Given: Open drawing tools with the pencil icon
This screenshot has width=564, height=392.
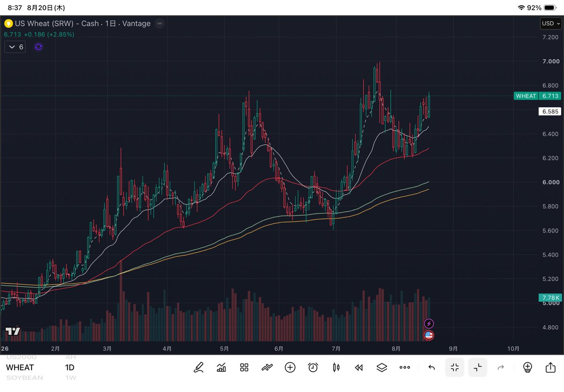Looking at the screenshot, I should (x=198, y=368).
